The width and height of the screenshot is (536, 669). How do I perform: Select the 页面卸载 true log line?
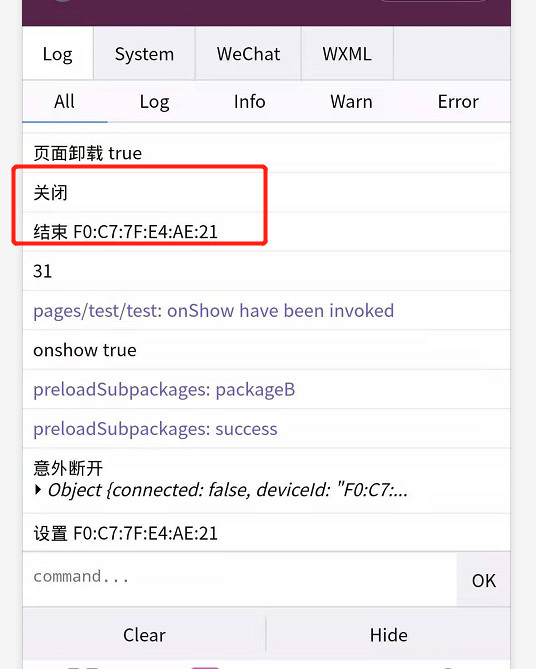(266, 153)
